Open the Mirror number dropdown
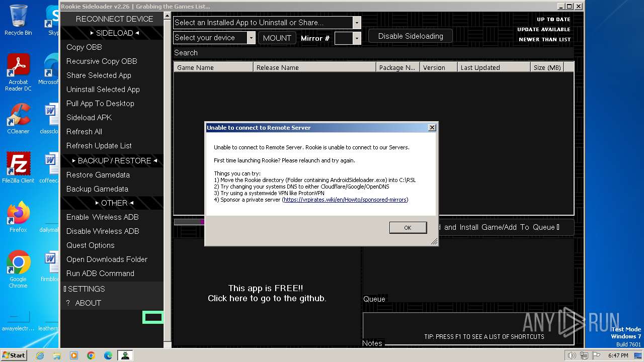The height and width of the screenshot is (362, 644). click(x=357, y=38)
